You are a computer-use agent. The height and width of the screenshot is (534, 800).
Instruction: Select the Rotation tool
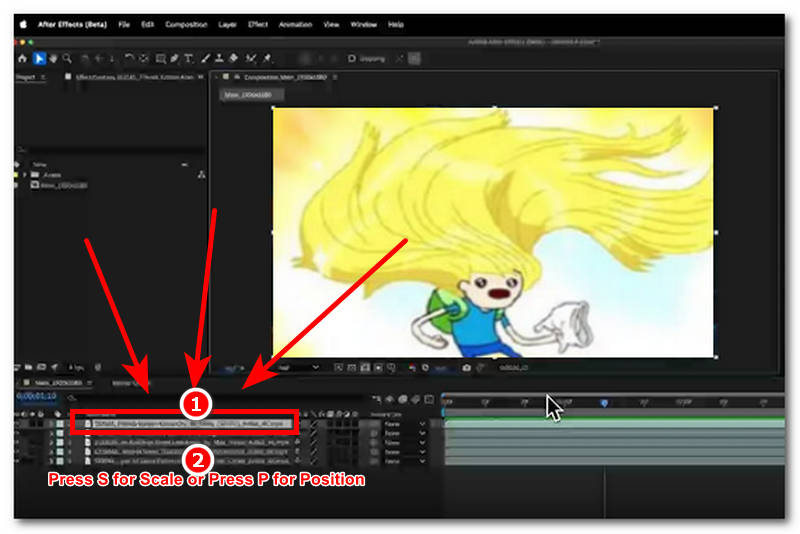tap(130, 59)
